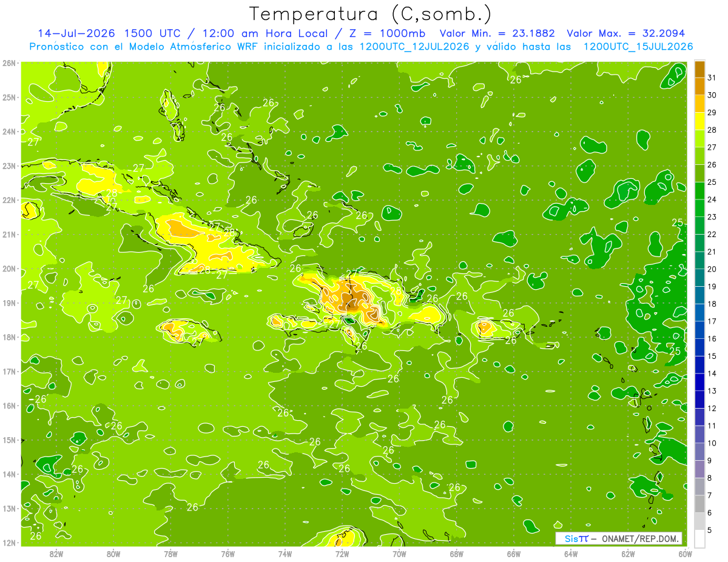This screenshot has height=562, width=728.
Task: Click legend value 10 on color scale
Action: point(712,443)
